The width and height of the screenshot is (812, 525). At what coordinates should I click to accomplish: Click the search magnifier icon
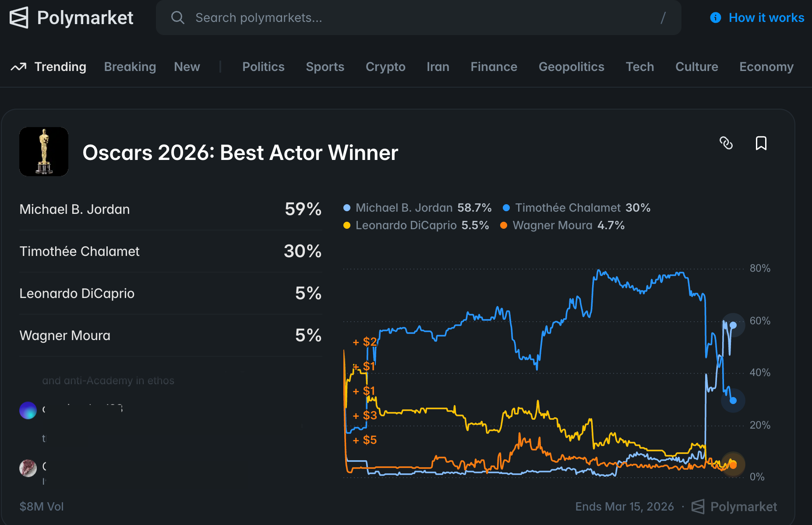[x=177, y=18]
